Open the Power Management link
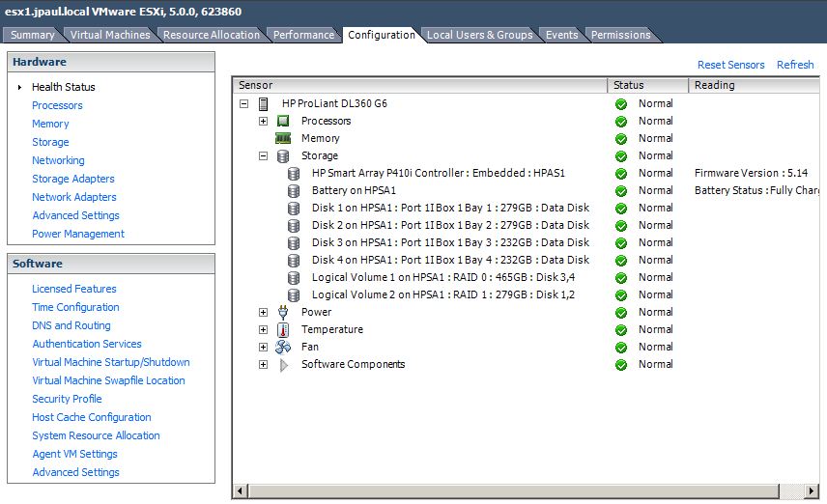This screenshot has width=827, height=504. (78, 234)
